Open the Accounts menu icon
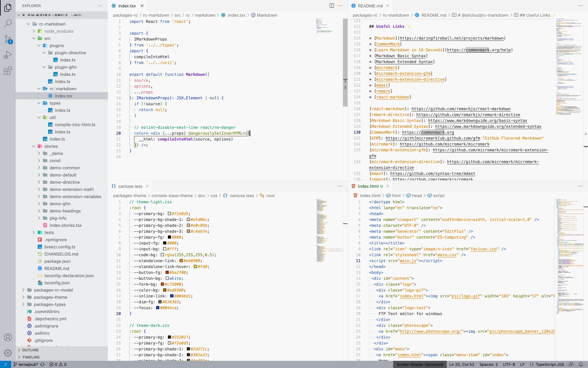 [8, 337]
